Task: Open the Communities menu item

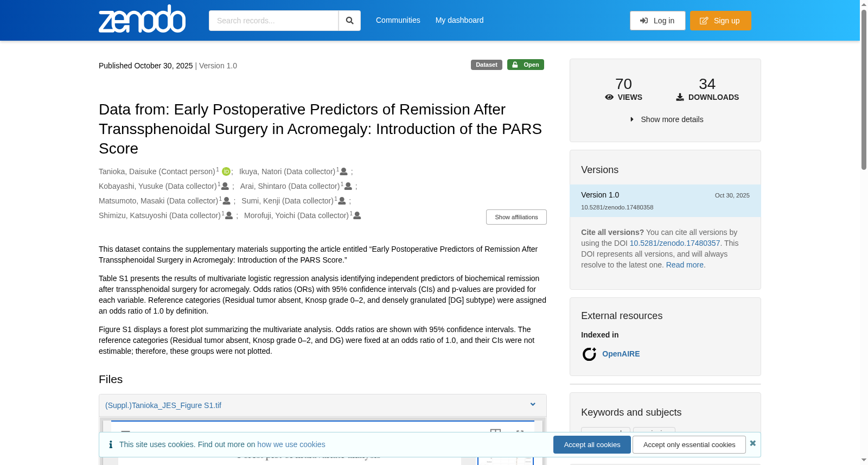Action: click(x=398, y=20)
